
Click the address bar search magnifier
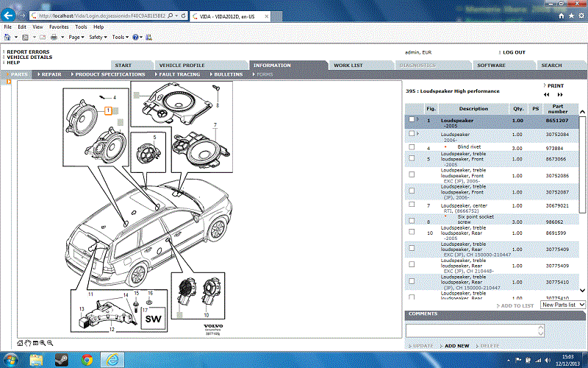pyautogui.click(x=171, y=15)
